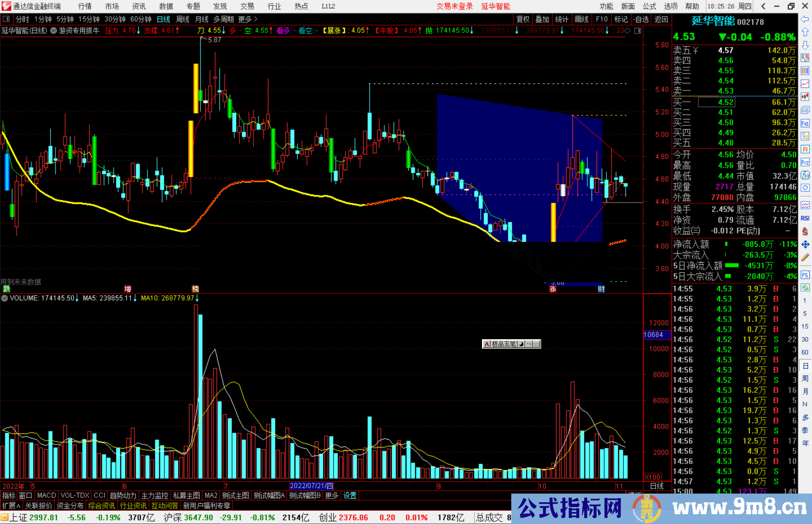Expand the VOLUME indicator dropdown arrow
Screen dimensions: 812x524
click(5, 298)
